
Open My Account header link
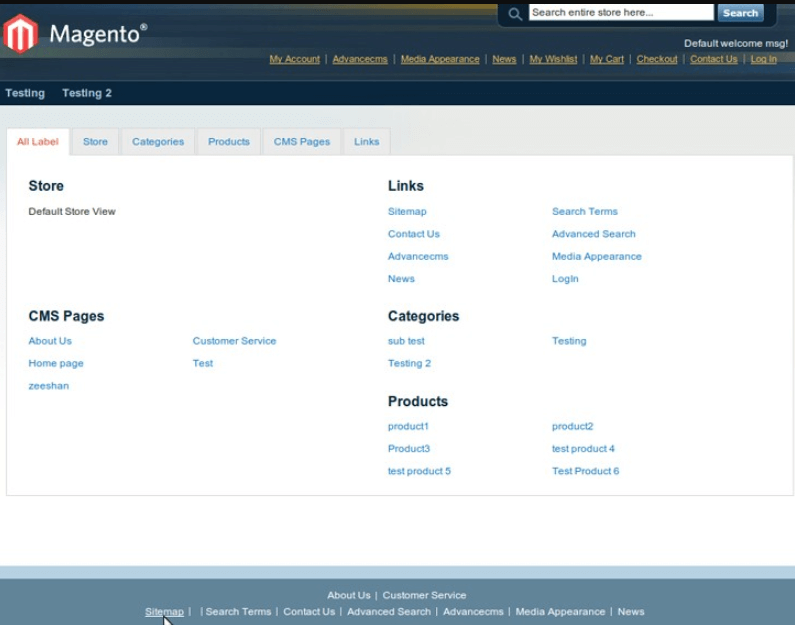coord(295,59)
